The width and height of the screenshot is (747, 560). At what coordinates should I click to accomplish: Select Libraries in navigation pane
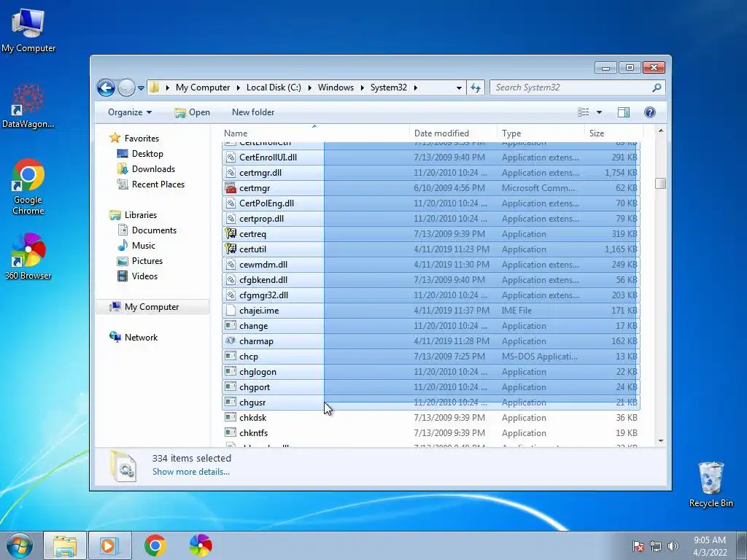(141, 215)
